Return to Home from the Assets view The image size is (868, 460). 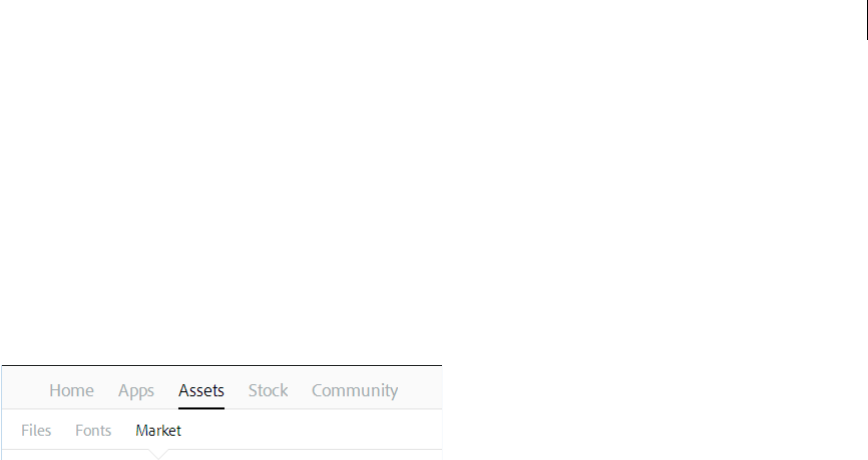(x=71, y=391)
